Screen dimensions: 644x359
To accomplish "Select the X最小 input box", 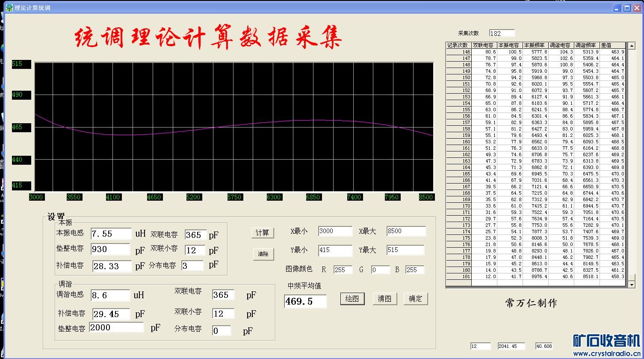I will (335, 231).
